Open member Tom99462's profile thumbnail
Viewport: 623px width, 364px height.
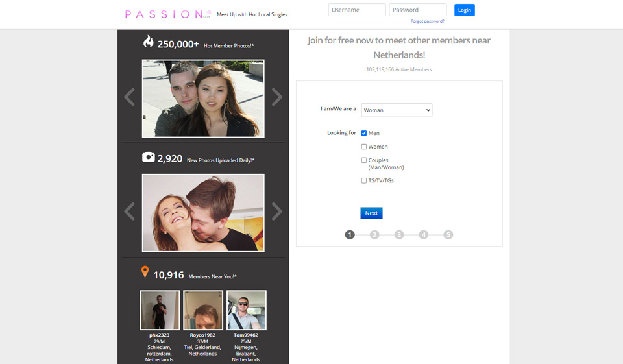pyautogui.click(x=247, y=310)
